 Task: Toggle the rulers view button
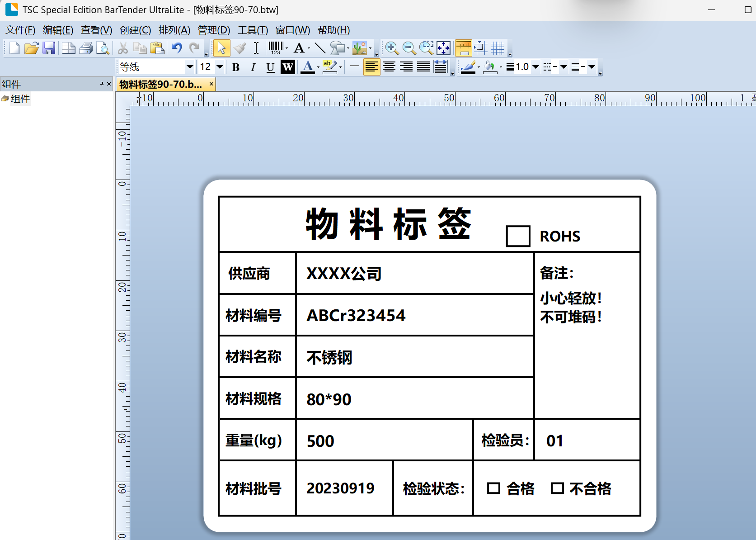tap(463, 48)
